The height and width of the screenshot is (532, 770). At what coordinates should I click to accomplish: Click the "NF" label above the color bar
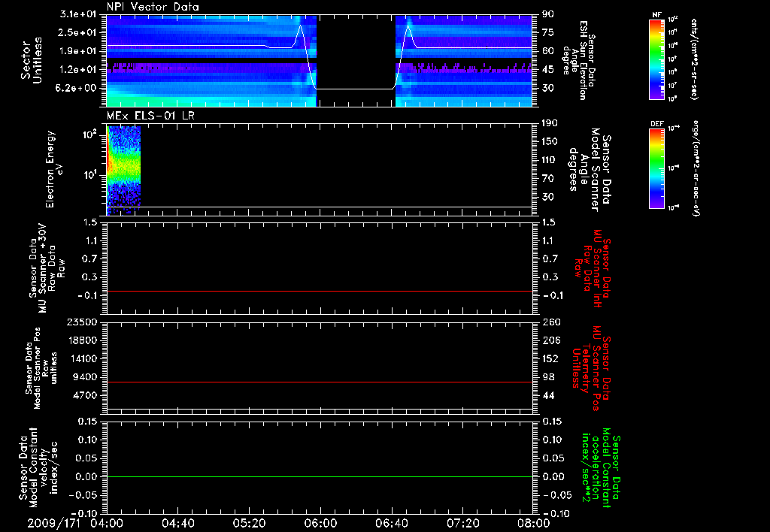(x=656, y=15)
